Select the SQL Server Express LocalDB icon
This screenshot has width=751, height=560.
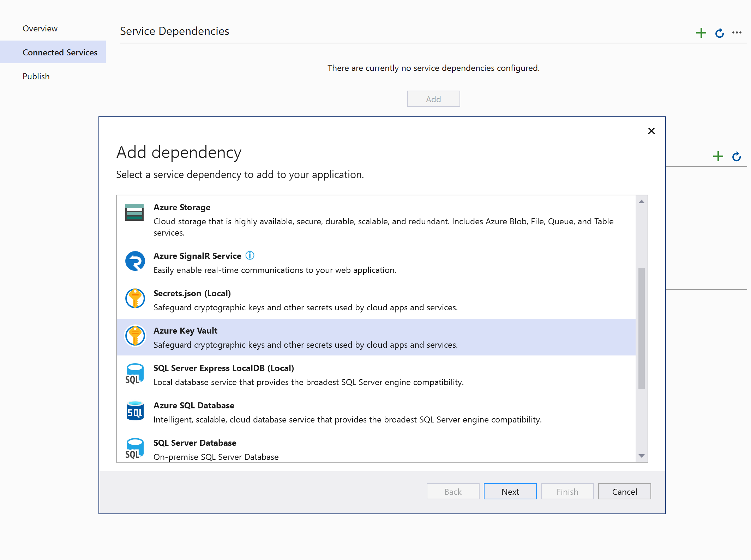point(136,374)
